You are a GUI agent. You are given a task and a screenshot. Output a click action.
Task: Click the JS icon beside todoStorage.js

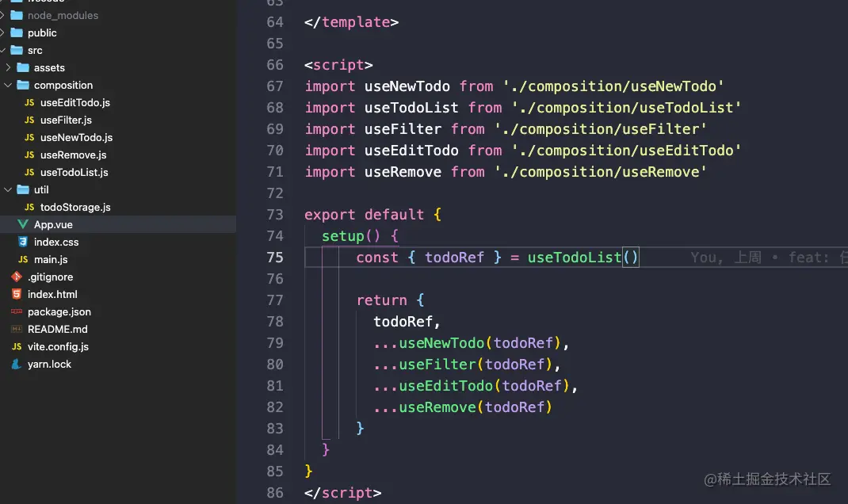[x=29, y=207]
